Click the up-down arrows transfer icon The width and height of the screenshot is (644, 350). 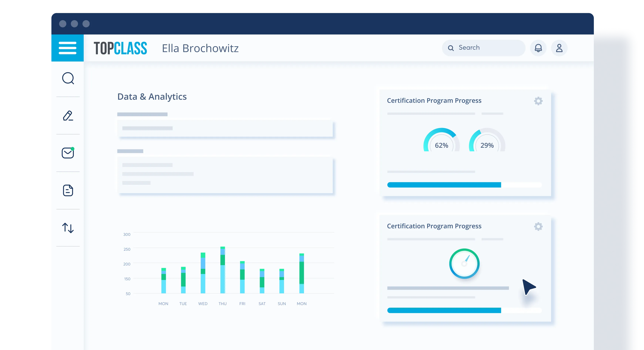68,228
